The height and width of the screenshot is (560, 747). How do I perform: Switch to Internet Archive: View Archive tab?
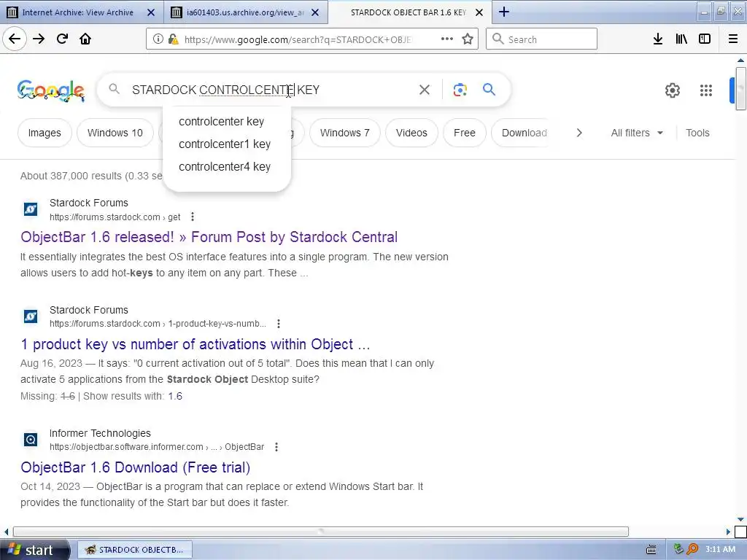[x=77, y=12]
